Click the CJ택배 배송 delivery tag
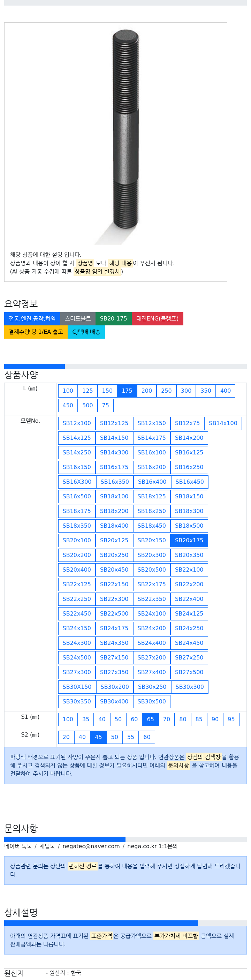The height and width of the screenshot is (980, 251). (x=86, y=332)
